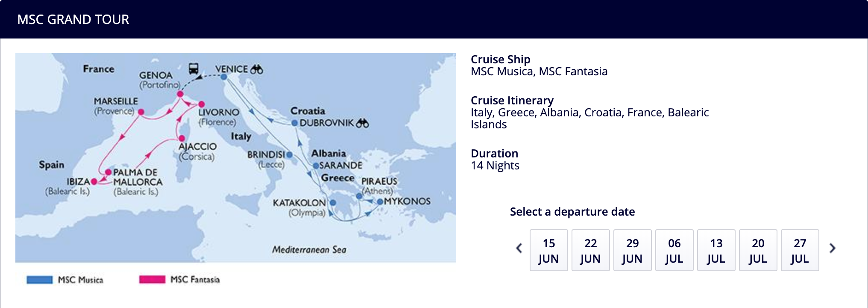Viewport: 868px width, 308px height.
Task: Click the blue MSC Musica legend swatch
Action: [x=39, y=280]
